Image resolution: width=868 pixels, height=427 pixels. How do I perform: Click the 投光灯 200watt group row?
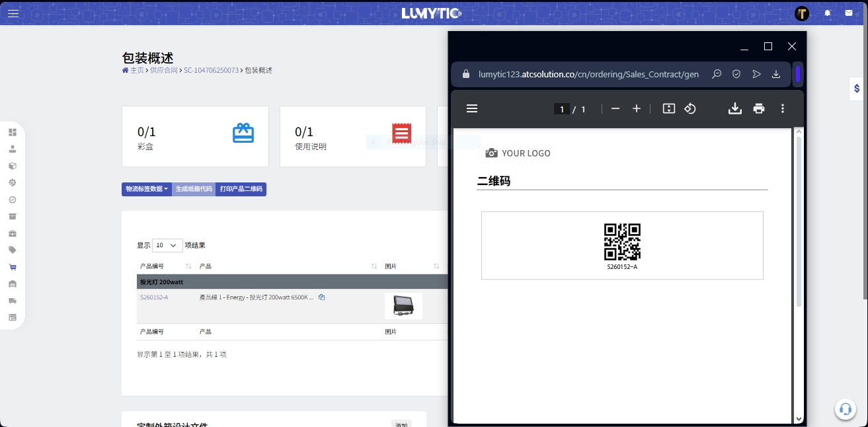292,282
